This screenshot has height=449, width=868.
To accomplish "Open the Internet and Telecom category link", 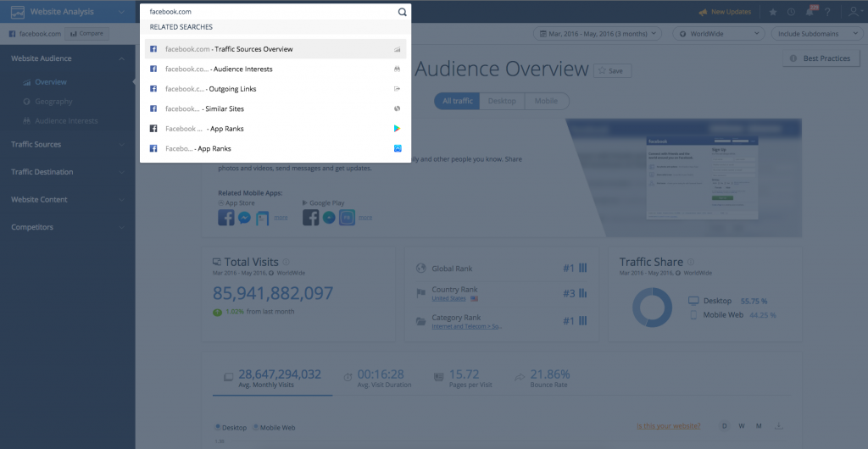I will pos(467,327).
